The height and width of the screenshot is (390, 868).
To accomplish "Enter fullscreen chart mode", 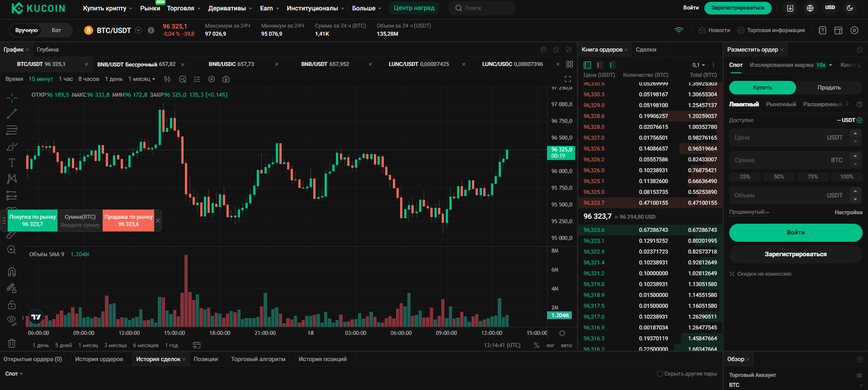I will 568,79.
